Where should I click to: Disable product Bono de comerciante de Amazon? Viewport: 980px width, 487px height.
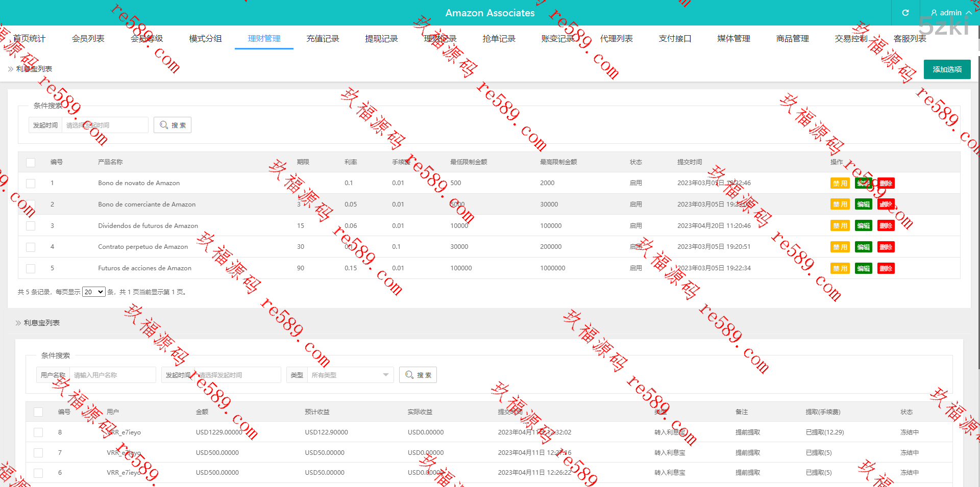[840, 204]
